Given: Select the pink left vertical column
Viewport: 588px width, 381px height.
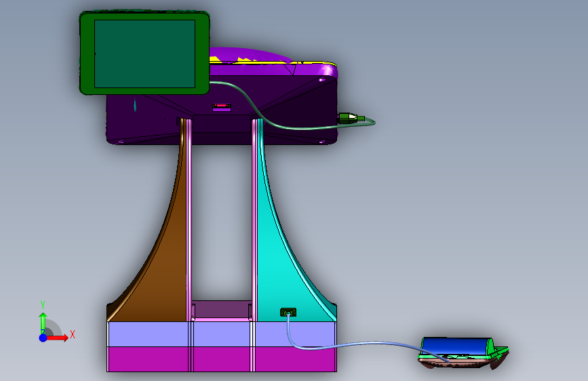Looking at the screenshot, I should (x=189, y=220).
